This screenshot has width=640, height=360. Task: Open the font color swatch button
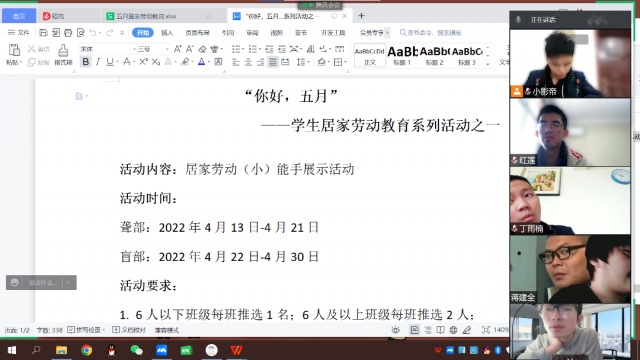(x=202, y=62)
